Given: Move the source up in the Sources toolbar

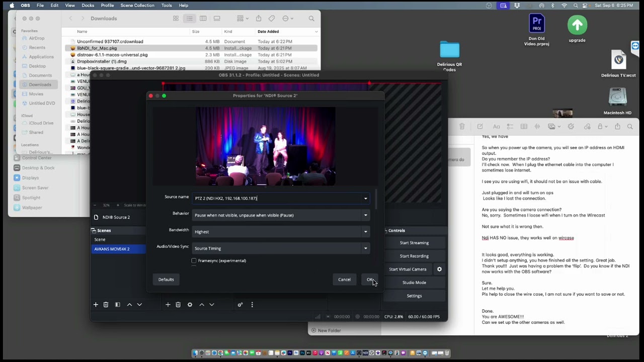Looking at the screenshot, I should point(202,305).
